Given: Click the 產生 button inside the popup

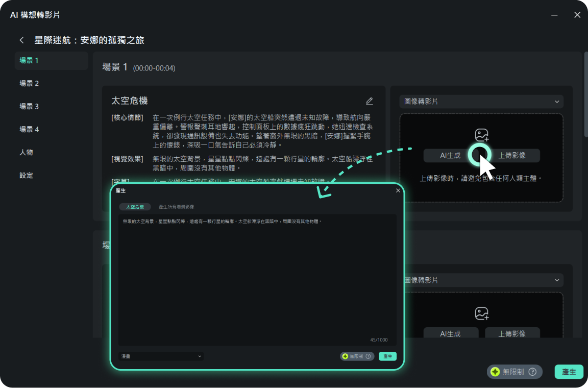Looking at the screenshot, I should click(388, 356).
